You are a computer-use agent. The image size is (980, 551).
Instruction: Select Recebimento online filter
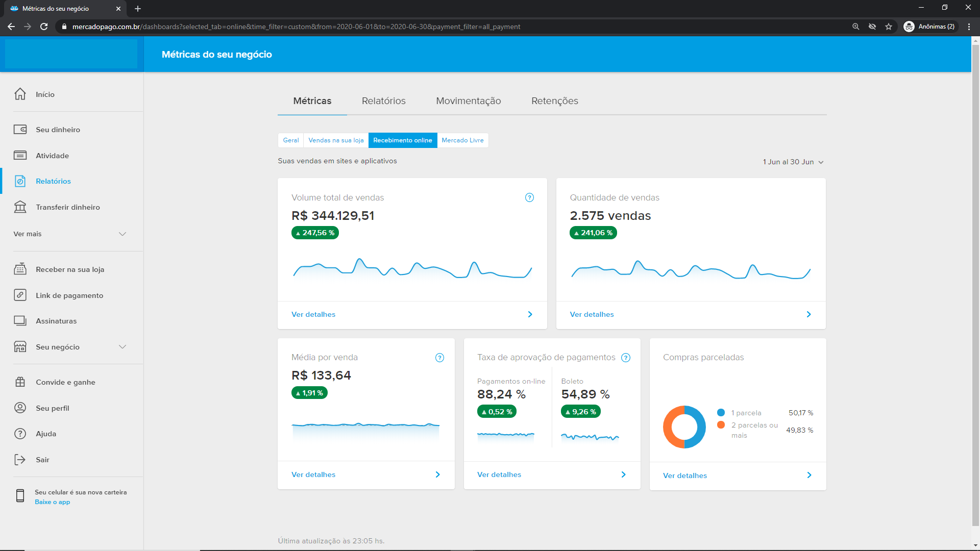(403, 140)
